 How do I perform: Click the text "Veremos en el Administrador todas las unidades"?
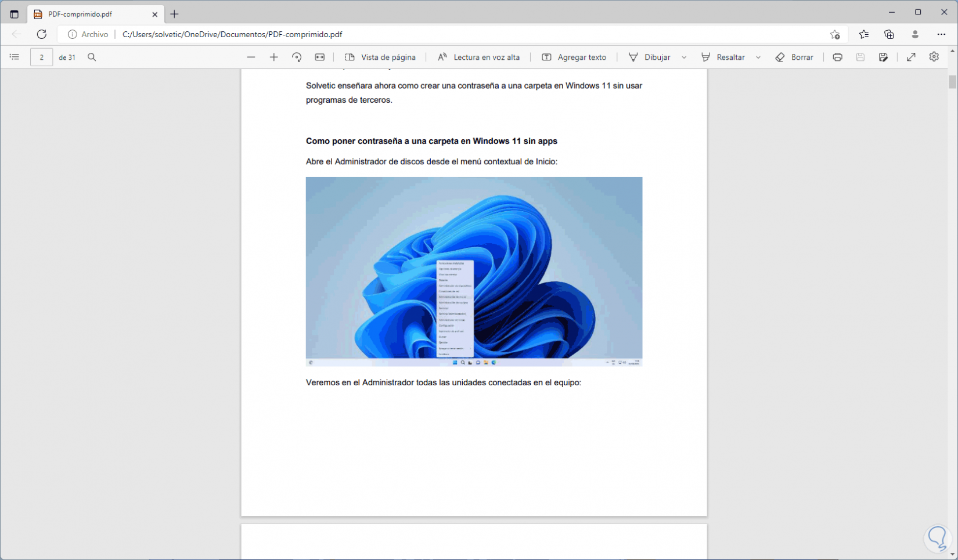(444, 382)
